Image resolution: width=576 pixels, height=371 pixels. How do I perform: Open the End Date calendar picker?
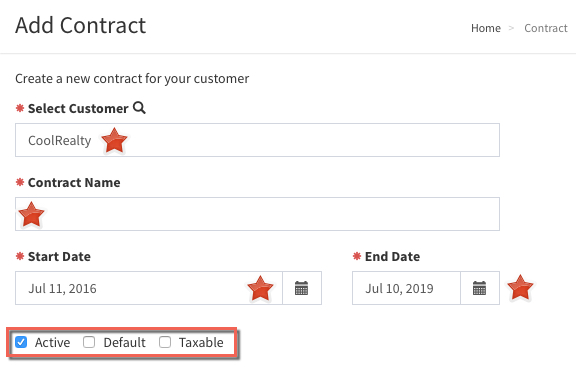click(x=479, y=288)
